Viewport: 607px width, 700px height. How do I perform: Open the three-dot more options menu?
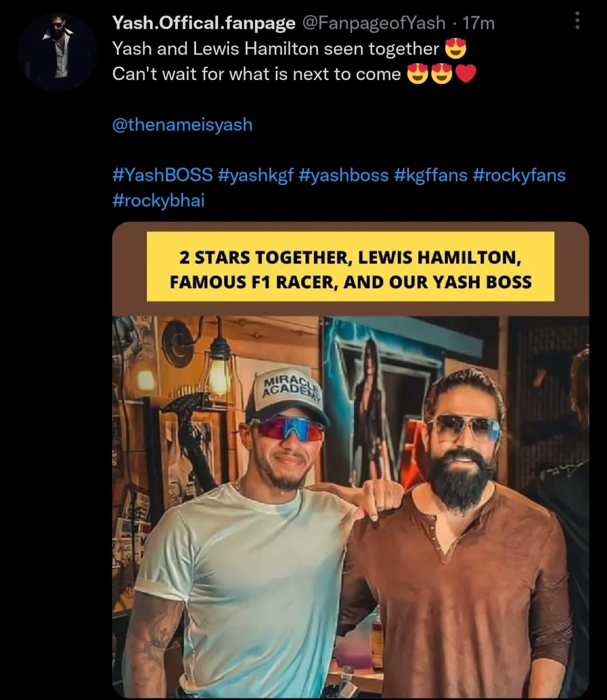click(x=577, y=21)
